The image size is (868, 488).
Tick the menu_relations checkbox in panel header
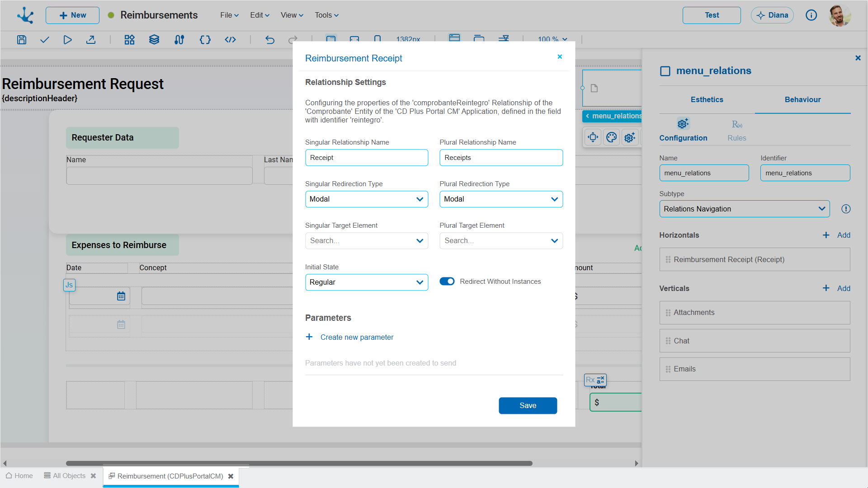pyautogui.click(x=665, y=71)
